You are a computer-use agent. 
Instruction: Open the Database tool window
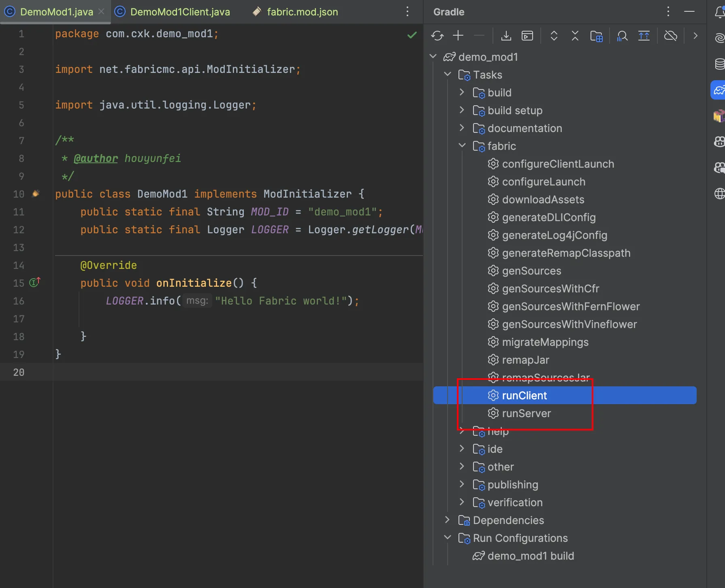719,64
